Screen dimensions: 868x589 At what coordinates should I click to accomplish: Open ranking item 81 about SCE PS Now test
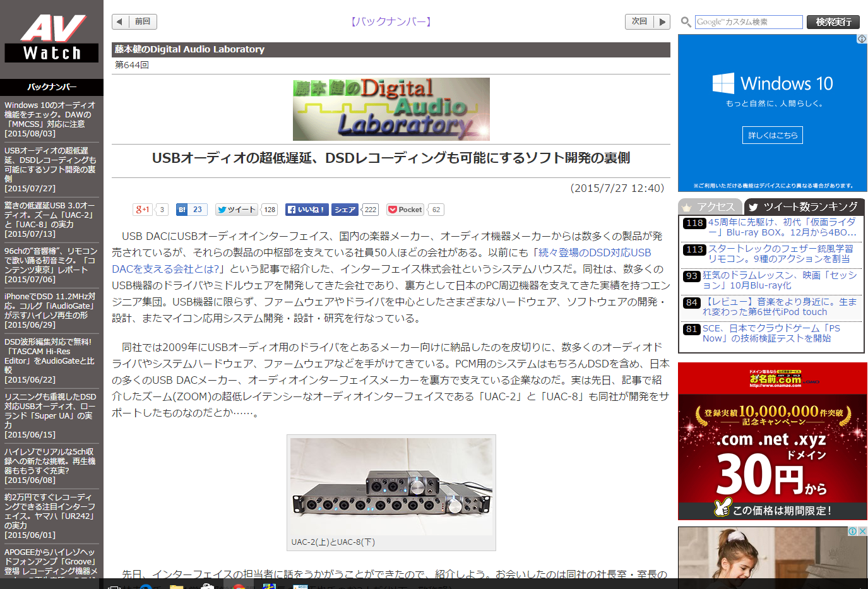click(771, 333)
